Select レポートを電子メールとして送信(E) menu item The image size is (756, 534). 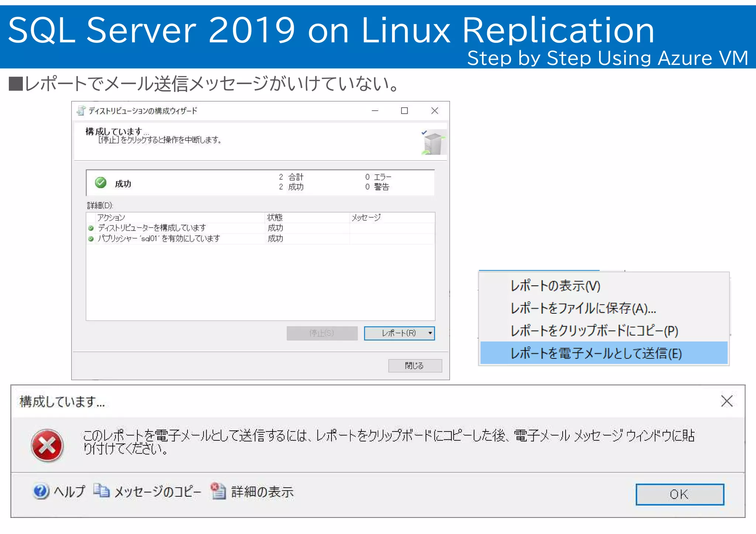pos(604,353)
